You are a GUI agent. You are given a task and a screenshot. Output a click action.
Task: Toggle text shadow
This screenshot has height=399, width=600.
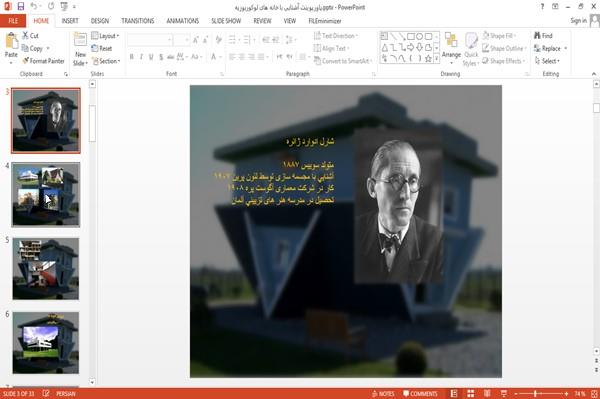point(161,57)
